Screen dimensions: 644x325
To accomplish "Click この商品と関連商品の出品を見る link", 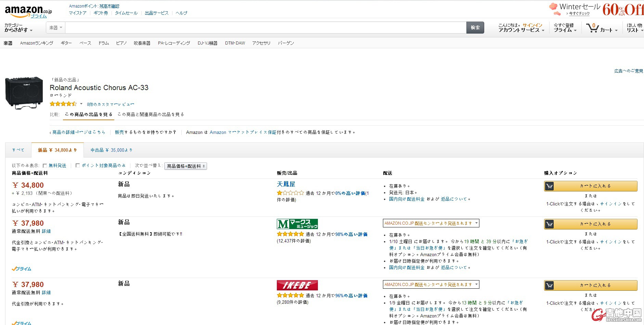I will [x=151, y=114].
